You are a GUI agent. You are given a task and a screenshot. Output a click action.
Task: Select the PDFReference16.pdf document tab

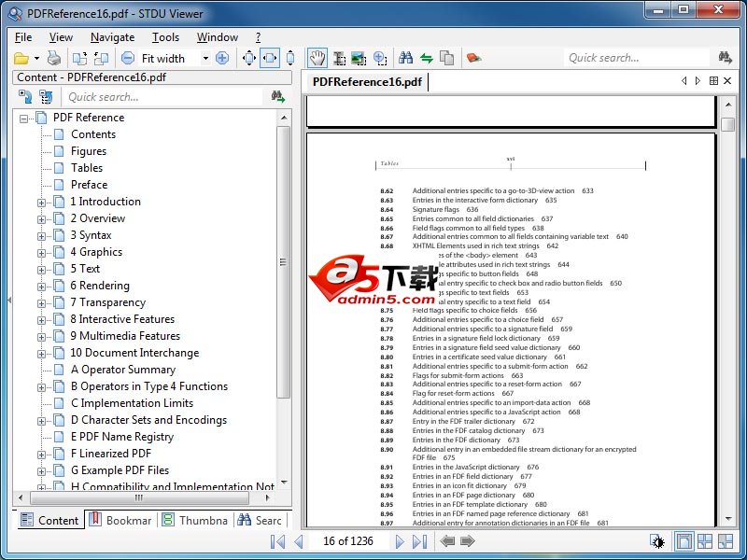366,82
